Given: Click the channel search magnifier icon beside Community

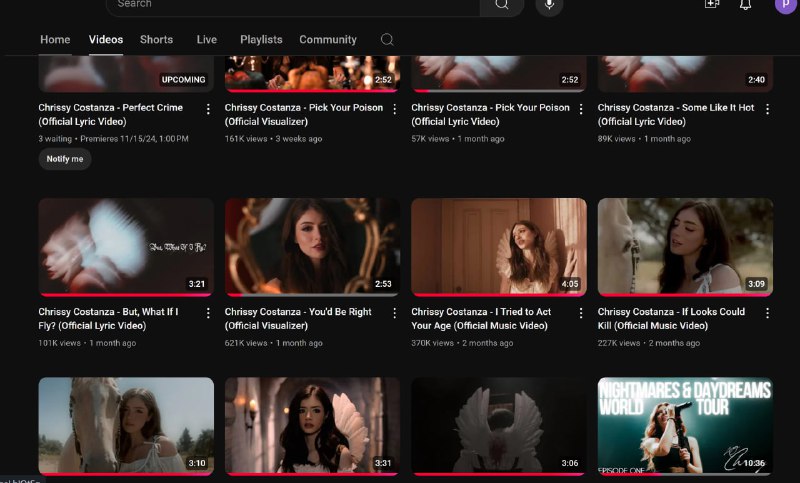Looking at the screenshot, I should tap(387, 40).
